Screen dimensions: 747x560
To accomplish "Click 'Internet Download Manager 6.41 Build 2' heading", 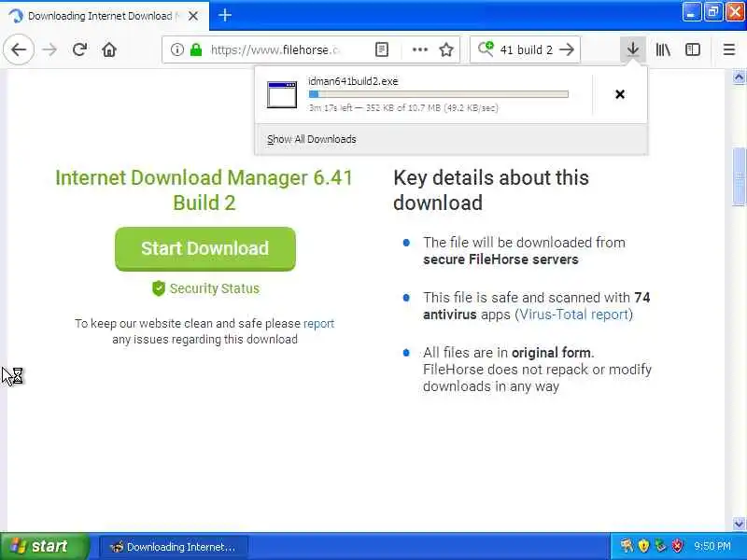I will tap(204, 190).
